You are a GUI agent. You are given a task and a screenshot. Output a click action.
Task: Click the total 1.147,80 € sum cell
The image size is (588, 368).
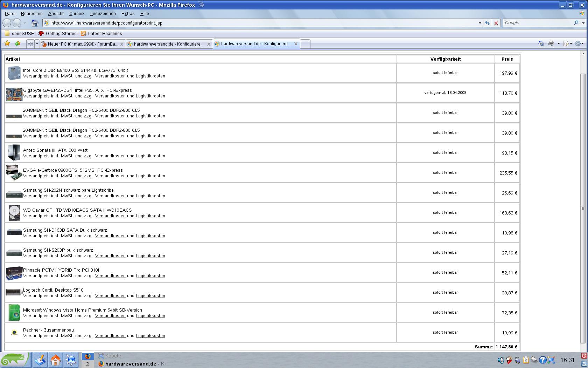point(507,347)
